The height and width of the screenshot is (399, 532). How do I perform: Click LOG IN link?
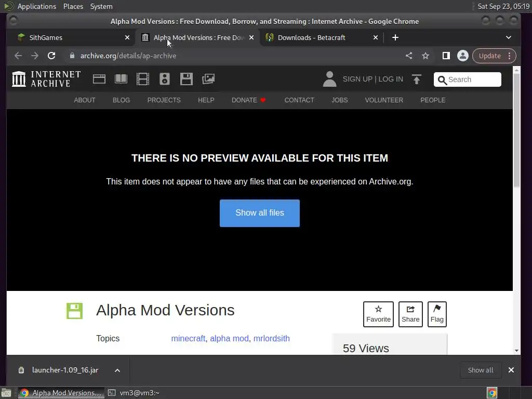[391, 79]
